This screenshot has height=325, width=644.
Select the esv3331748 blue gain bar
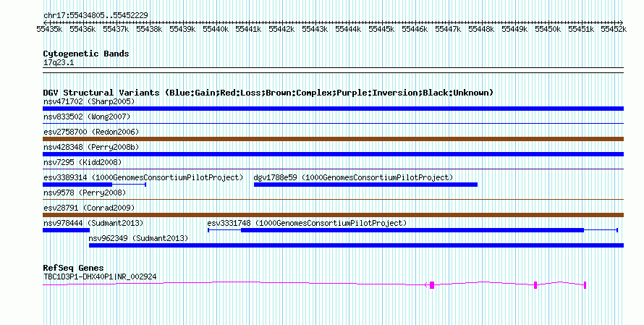click(x=412, y=230)
